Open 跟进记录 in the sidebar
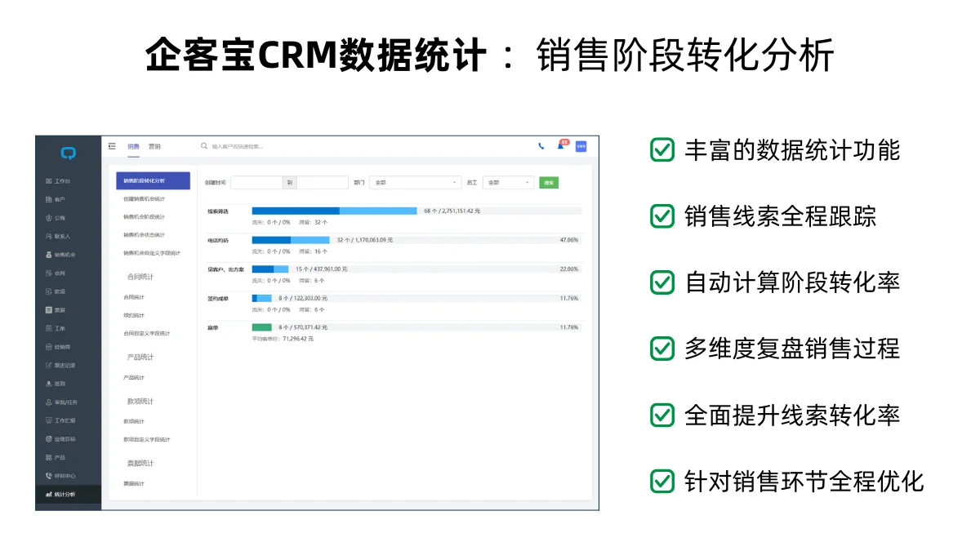Viewport: 980px width, 551px height. point(60,366)
